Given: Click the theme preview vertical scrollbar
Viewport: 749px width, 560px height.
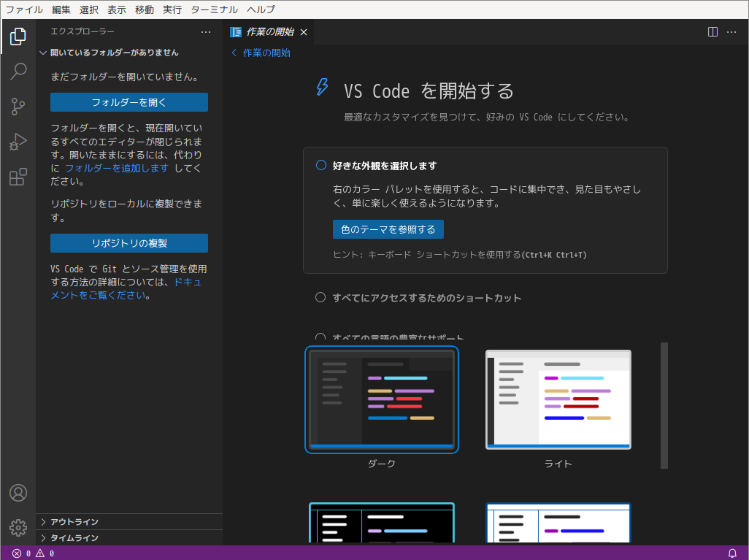Looking at the screenshot, I should (x=664, y=405).
